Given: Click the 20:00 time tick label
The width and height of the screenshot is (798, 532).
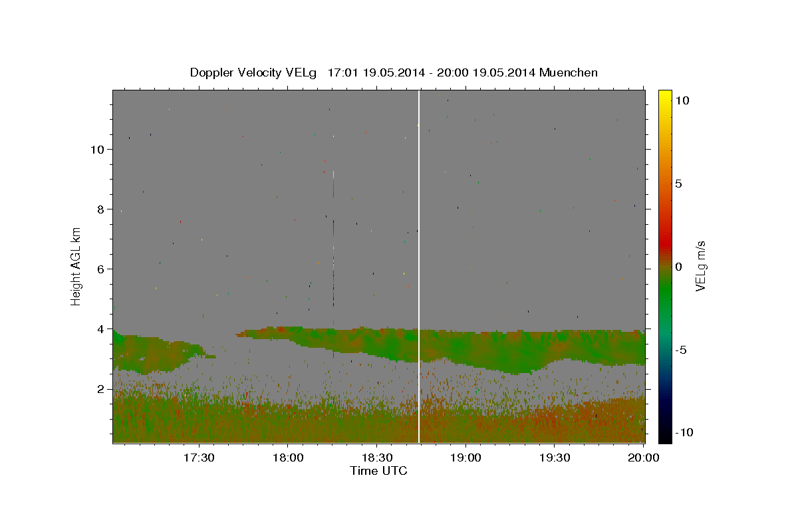Looking at the screenshot, I should (644, 458).
